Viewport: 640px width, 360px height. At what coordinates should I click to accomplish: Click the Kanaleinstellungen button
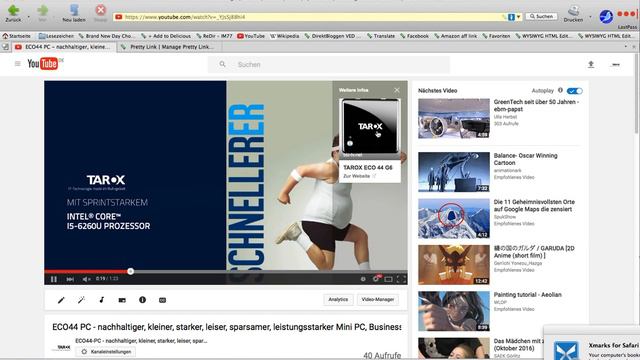point(106,351)
